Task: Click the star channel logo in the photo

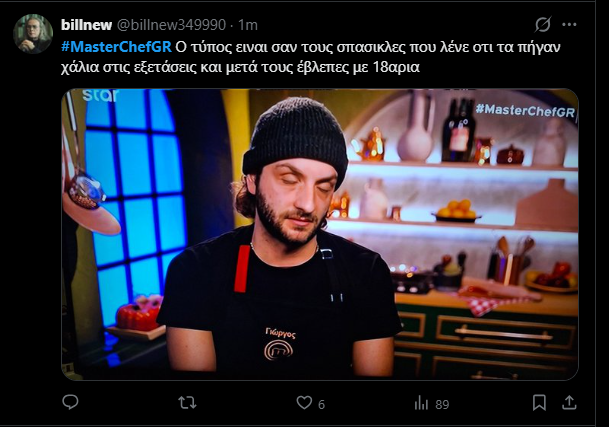Action: [x=101, y=95]
